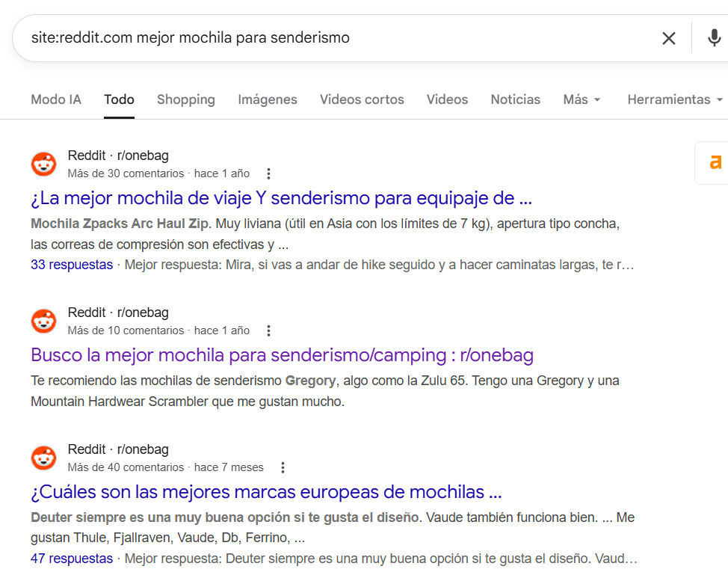This screenshot has width=728, height=581.
Task: Switch to Modo IA tab
Action: coord(56,99)
